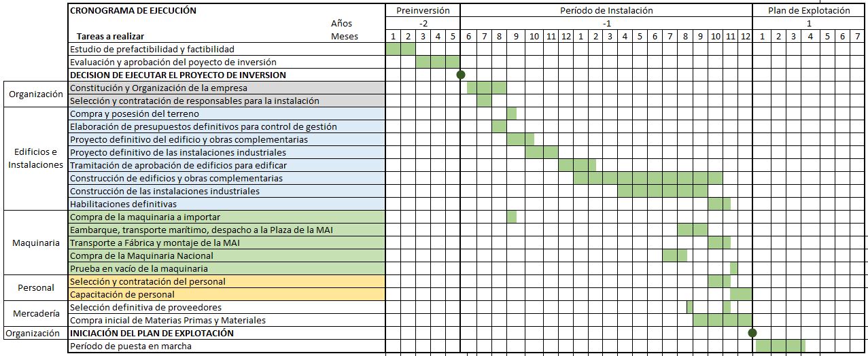Select the Preinversión header cell
The height and width of the screenshot is (356, 868).
(x=423, y=10)
